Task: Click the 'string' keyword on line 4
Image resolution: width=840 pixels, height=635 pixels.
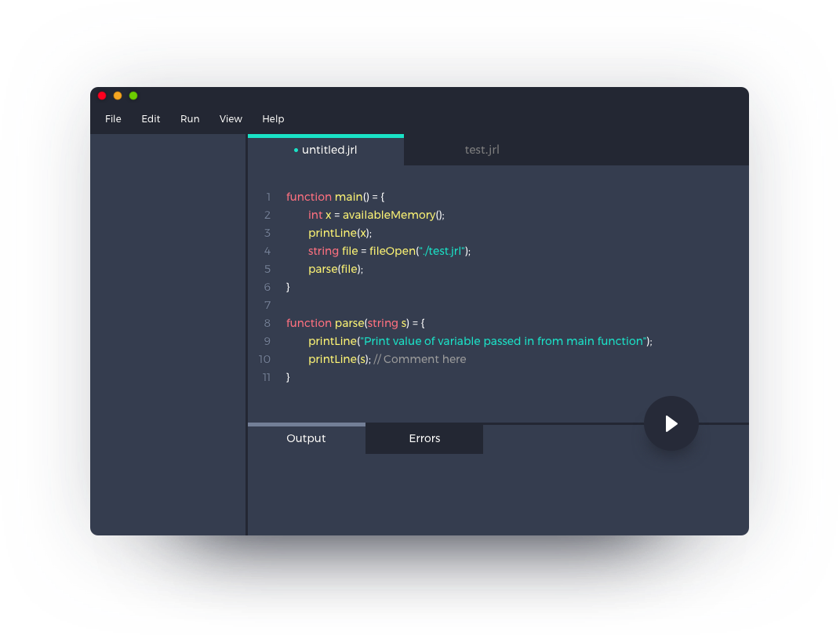Action: click(x=323, y=251)
